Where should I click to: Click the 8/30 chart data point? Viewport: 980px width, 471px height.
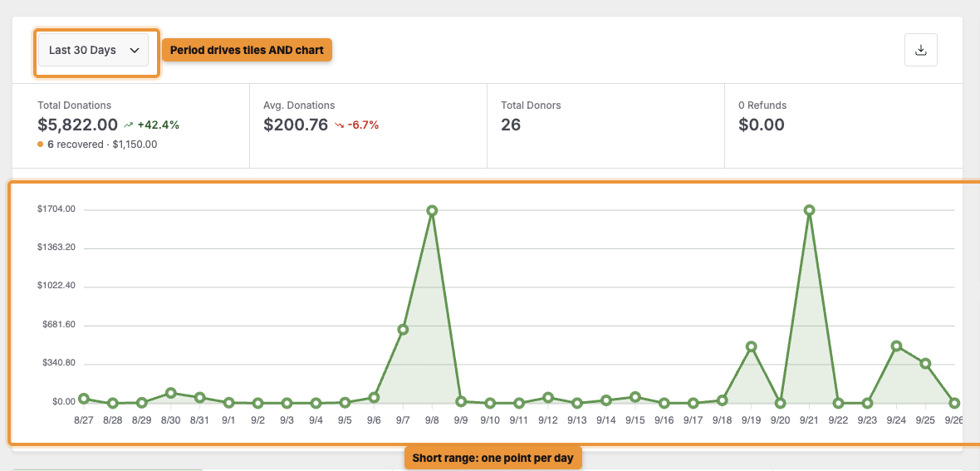170,393
